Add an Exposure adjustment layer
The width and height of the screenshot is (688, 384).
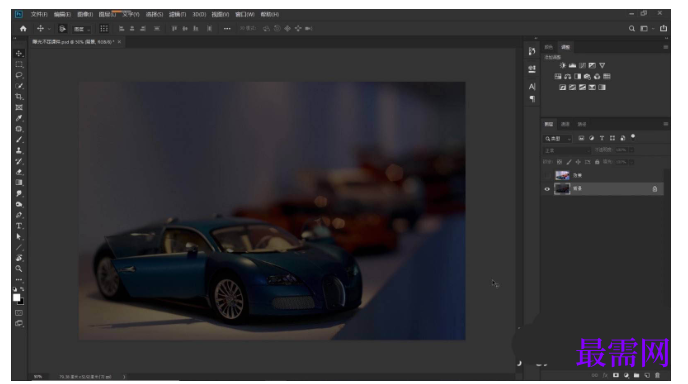pos(592,65)
